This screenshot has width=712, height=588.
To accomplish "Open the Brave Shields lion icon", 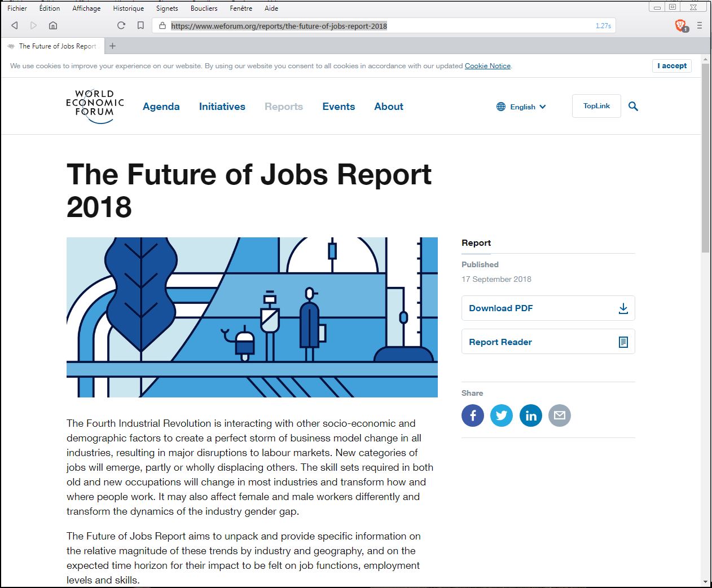I will (x=681, y=25).
